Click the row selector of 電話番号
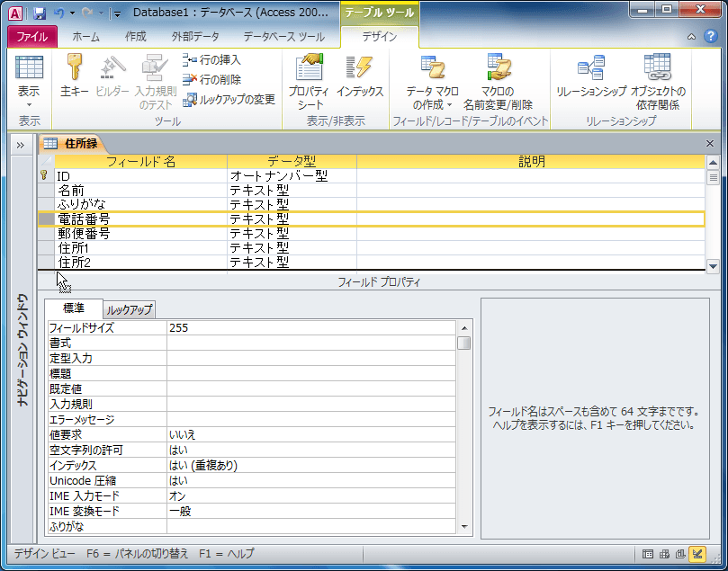This screenshot has width=728, height=571. [x=46, y=219]
